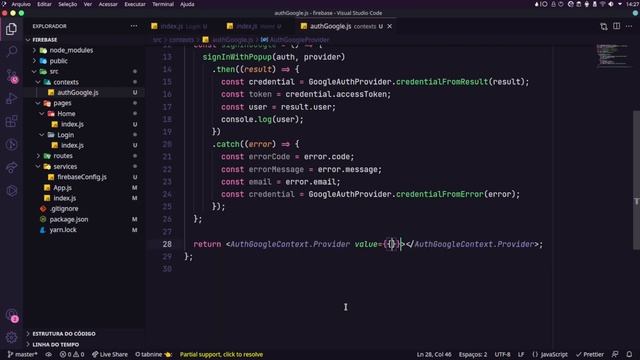Viewport: 640px width, 360px height.
Task: Start a Live Share session from status bar
Action: click(x=110, y=354)
